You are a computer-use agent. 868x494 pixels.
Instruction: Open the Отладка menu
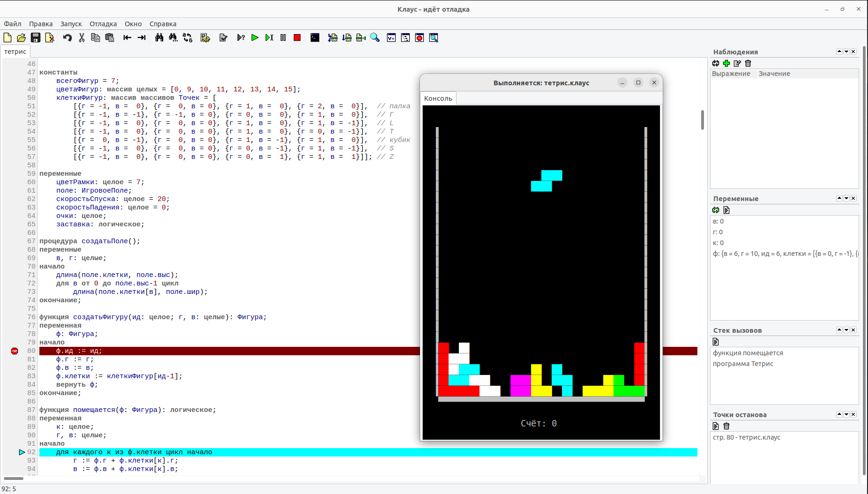coord(103,24)
